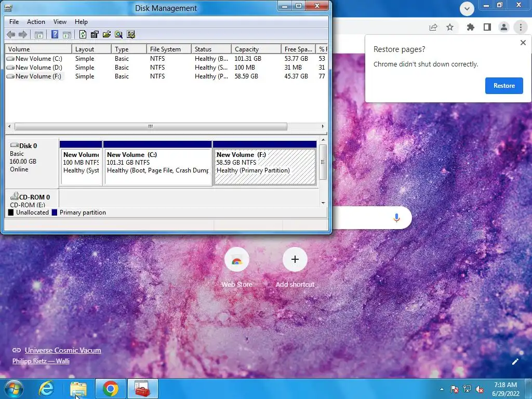The width and height of the screenshot is (532, 399).
Task: Click the magnifier Explore toolbar icon
Action: 118,34
